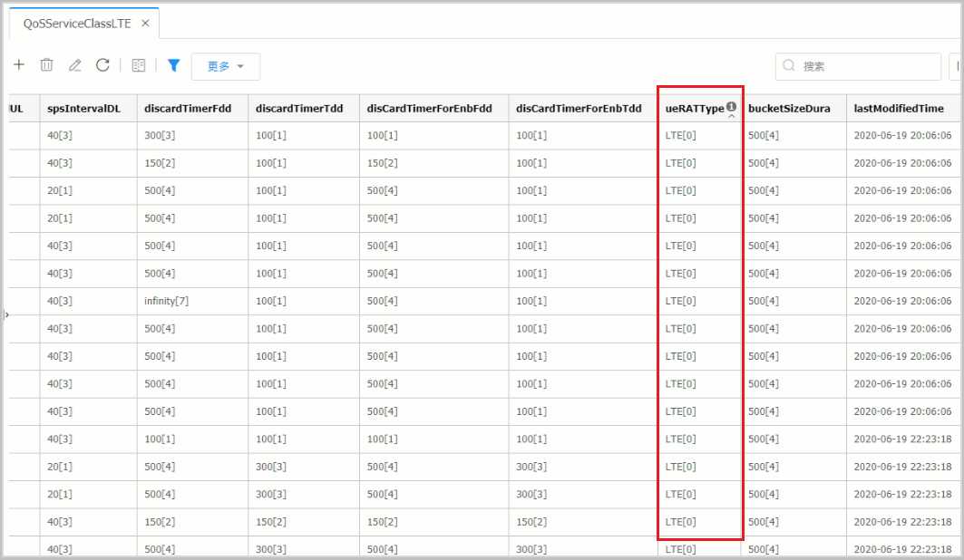The height and width of the screenshot is (560, 964).
Task: Click the sort badge on ueRATType
Action: coord(731,107)
